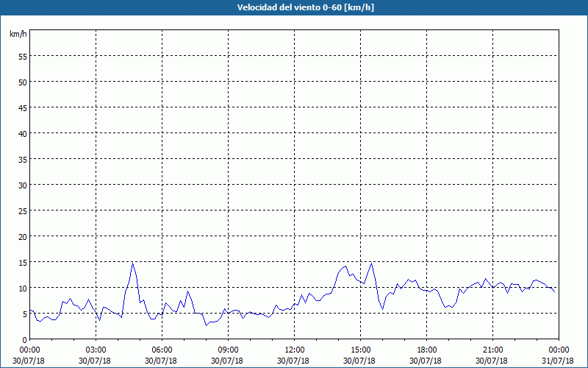
Task: Select the y-axis value '20'
Action: click(23, 236)
